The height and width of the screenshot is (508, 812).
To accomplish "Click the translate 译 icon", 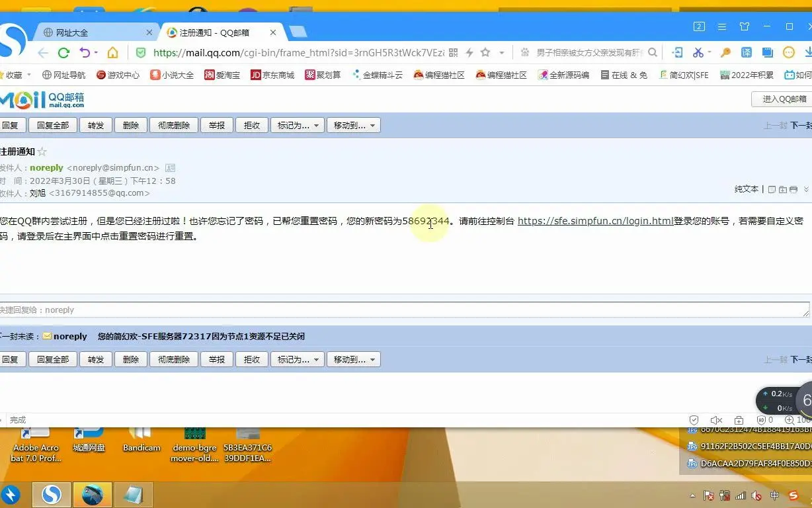I will point(747,53).
